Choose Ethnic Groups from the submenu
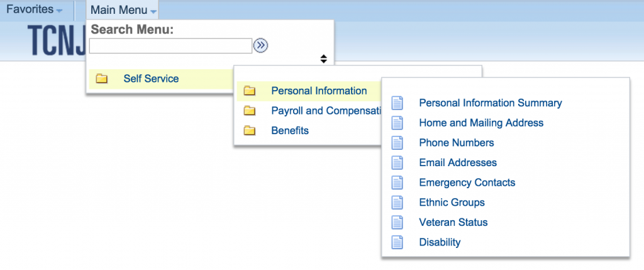The image size is (644, 270). [x=452, y=202]
